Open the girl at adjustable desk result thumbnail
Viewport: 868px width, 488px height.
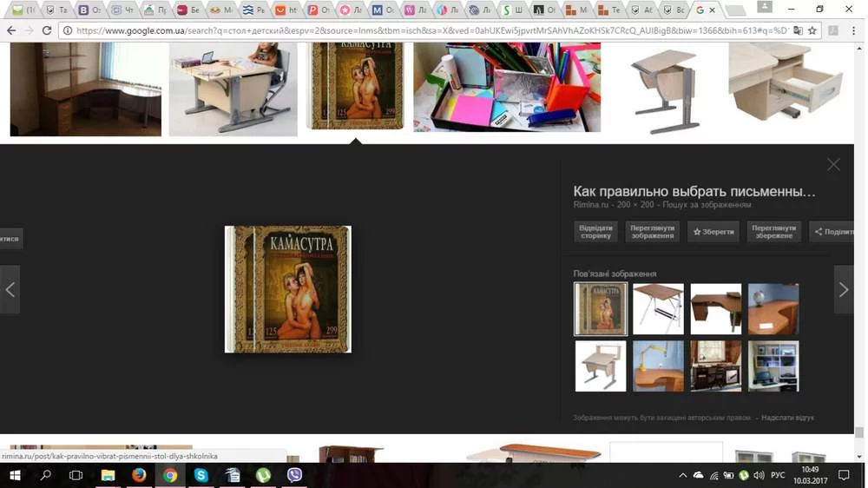tap(233, 89)
